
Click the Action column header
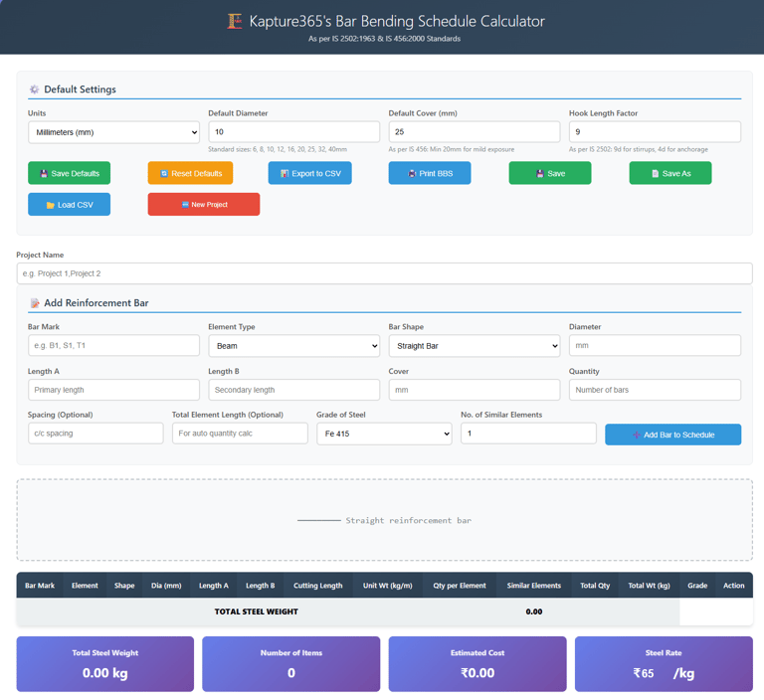click(734, 586)
